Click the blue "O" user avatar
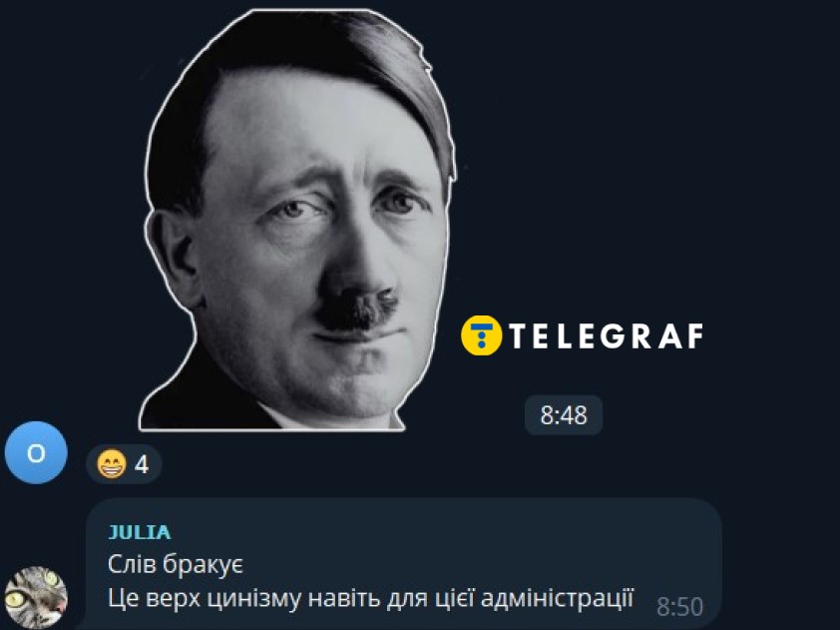This screenshot has width=840, height=630. click(36, 453)
